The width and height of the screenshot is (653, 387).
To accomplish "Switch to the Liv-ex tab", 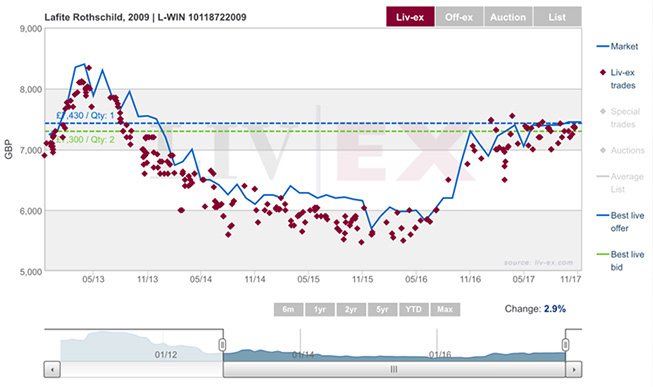I will pyautogui.click(x=410, y=17).
